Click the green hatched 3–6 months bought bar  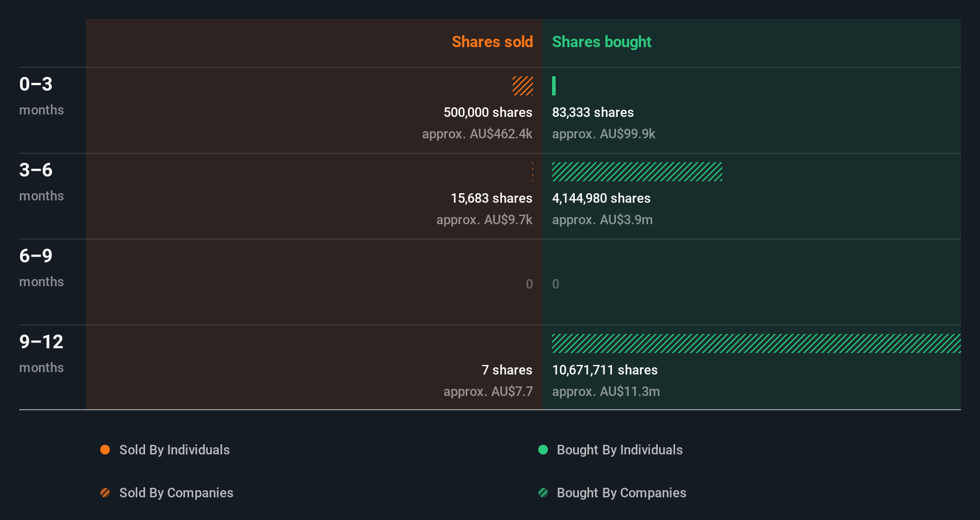pos(637,172)
